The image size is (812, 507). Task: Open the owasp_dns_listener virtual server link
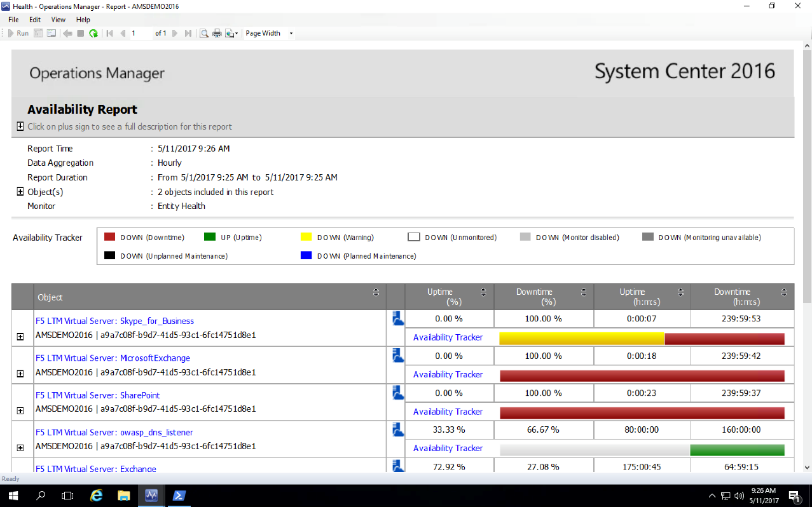coord(114,432)
